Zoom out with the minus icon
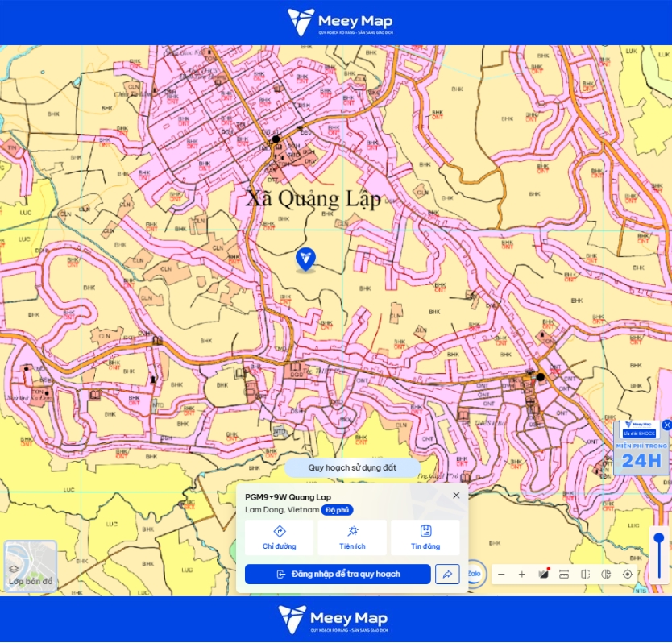This screenshot has height=643, width=672. tap(501, 575)
